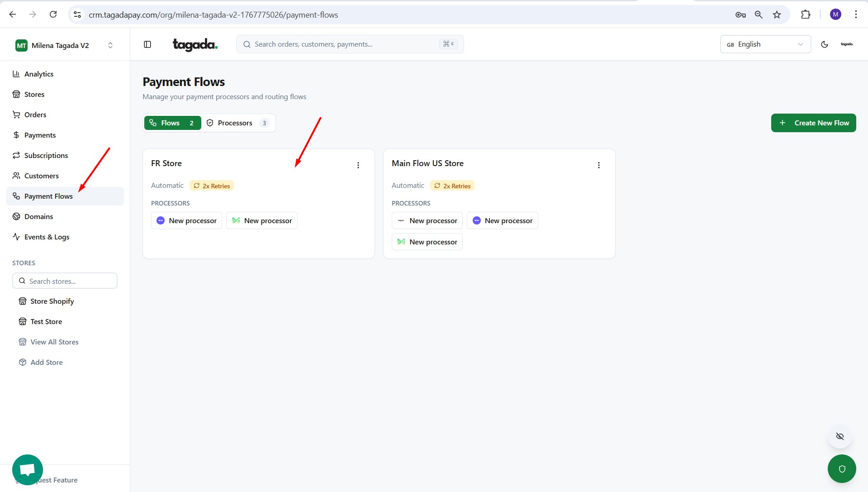Click the crossed-out eye visibility button
Viewport: 868px width, 492px height.
840,436
